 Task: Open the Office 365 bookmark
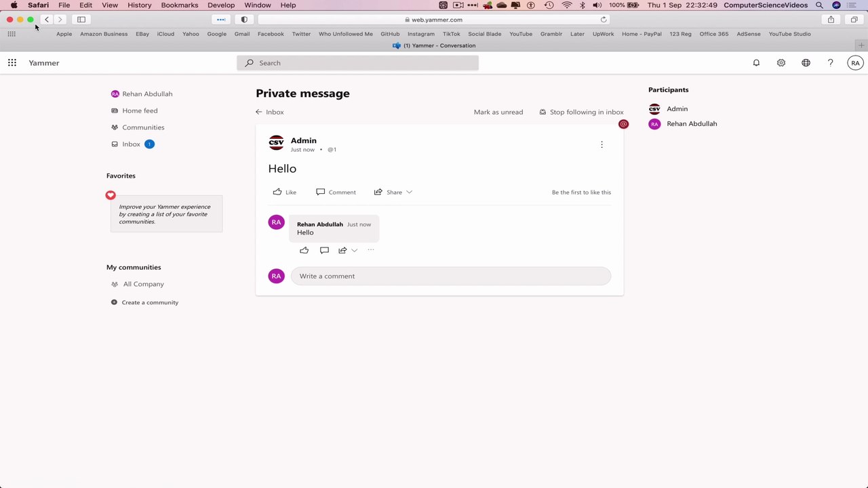coord(714,34)
